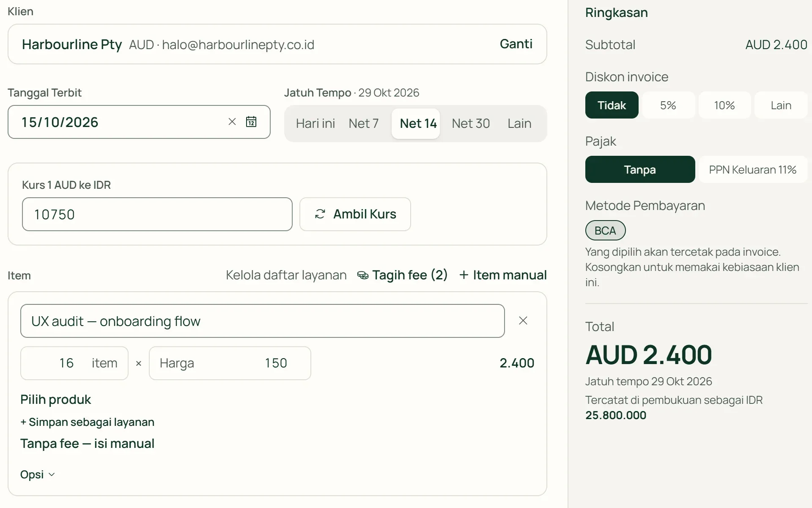The image size is (812, 508).
Task: Set invoice discount to 5%
Action: tap(668, 105)
